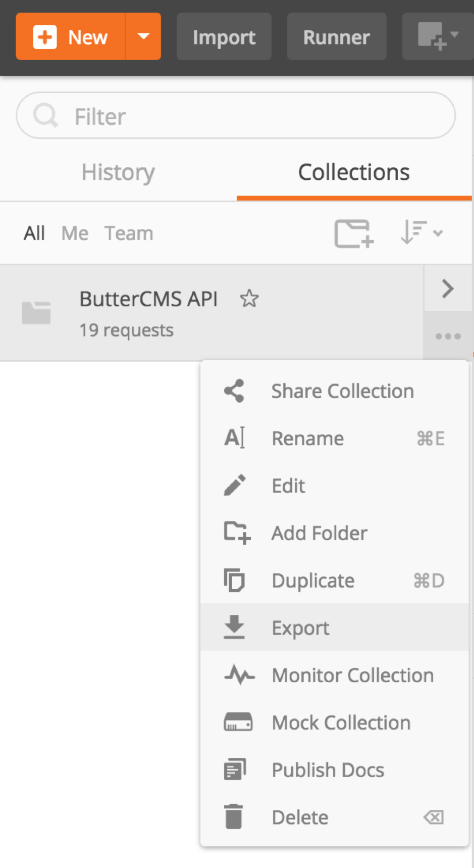Click the Delete trash icon
This screenshot has height=868, width=474.
[234, 817]
